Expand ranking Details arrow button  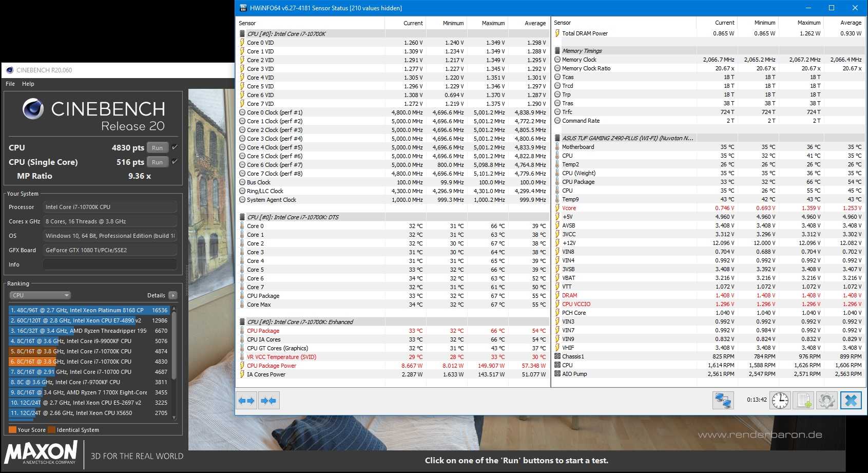point(173,295)
